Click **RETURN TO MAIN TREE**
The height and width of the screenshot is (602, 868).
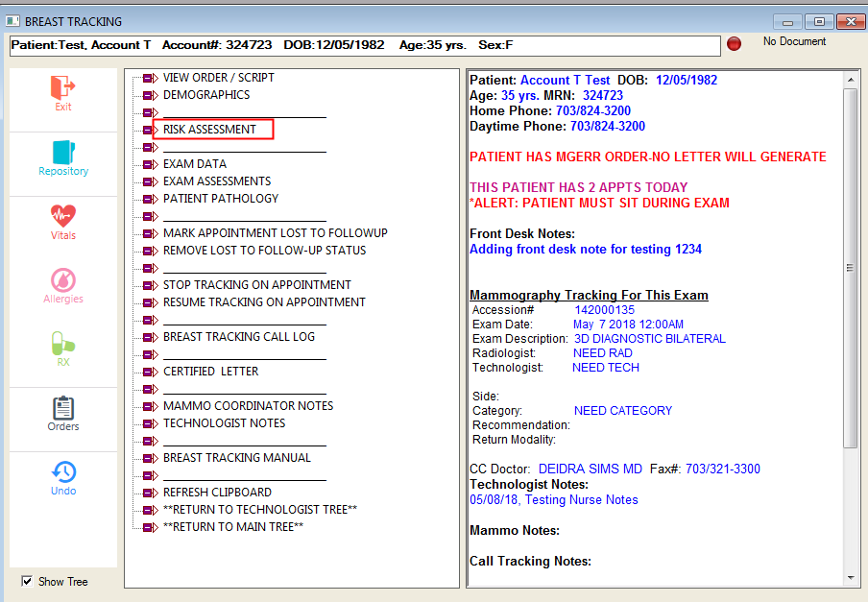pyautogui.click(x=233, y=527)
